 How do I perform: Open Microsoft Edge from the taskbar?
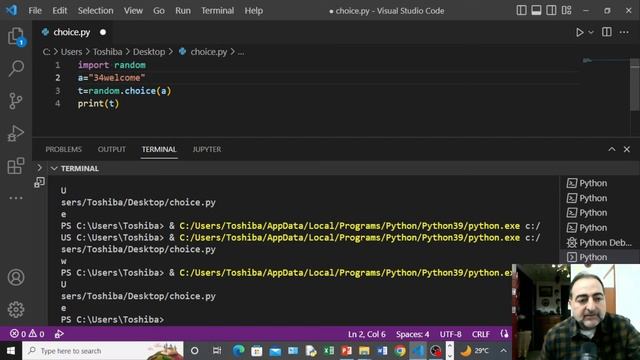pyautogui.click(x=238, y=351)
